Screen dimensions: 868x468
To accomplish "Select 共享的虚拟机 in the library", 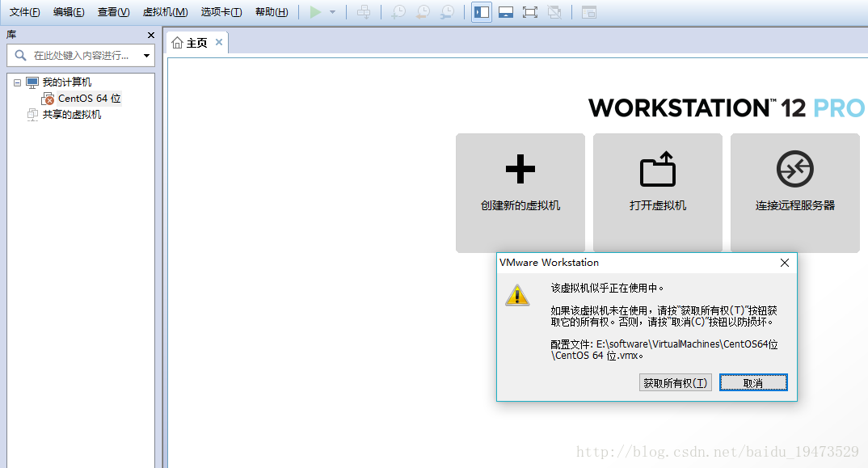I will coord(72,115).
